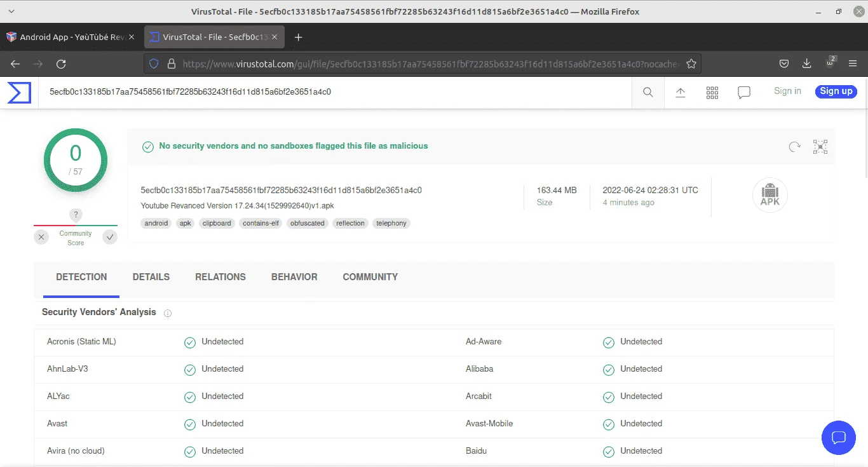Vote file as harmless with check icon
Screen dimensions: 868x467
(x=110, y=237)
